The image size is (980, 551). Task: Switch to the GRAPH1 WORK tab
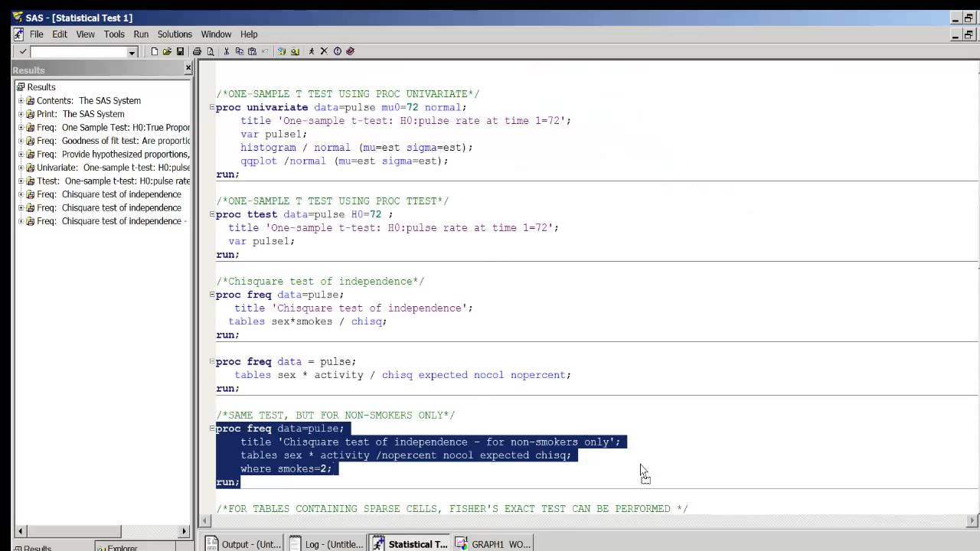pyautogui.click(x=492, y=544)
